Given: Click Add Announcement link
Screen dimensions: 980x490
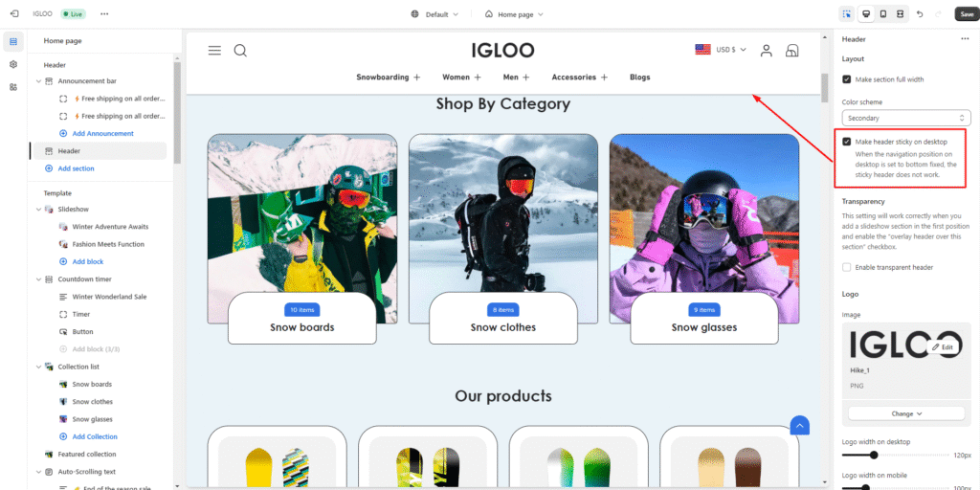Looking at the screenshot, I should point(102,134).
